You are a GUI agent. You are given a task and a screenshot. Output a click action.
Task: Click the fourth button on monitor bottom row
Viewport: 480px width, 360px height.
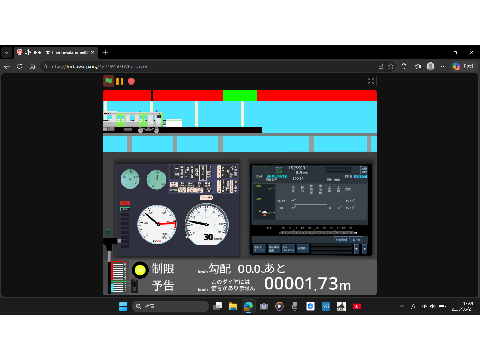point(303,248)
